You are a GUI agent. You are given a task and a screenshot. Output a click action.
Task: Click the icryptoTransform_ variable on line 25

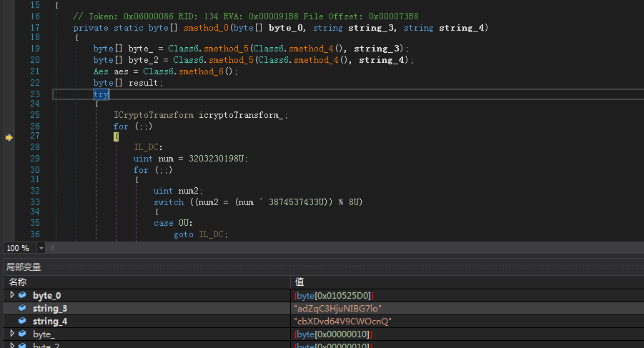(241, 115)
